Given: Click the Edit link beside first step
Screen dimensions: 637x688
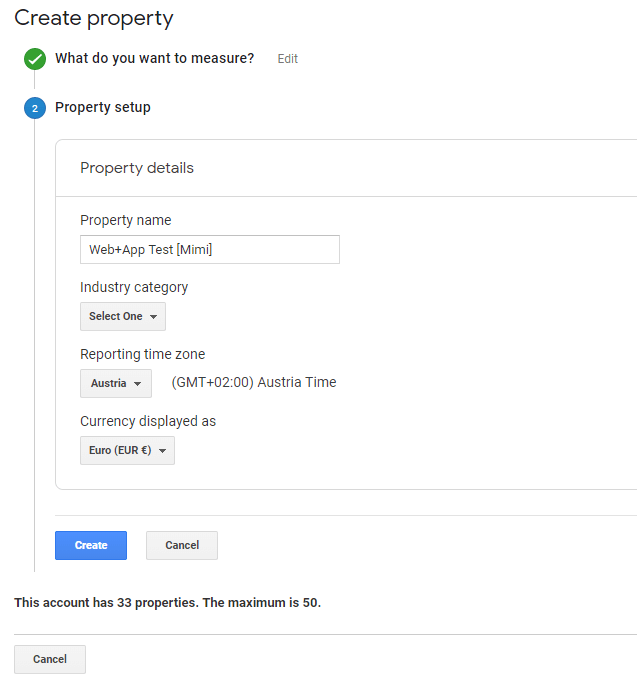Looking at the screenshot, I should coord(288,59).
